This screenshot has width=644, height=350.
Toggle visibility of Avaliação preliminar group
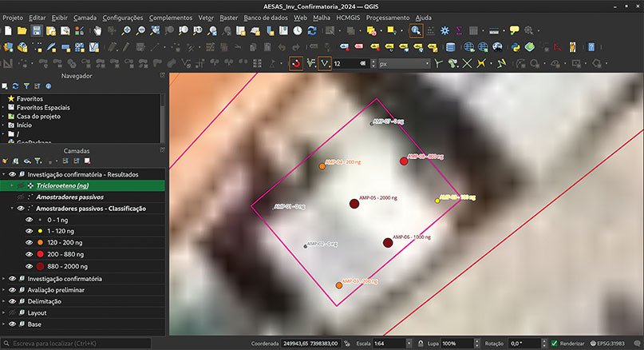pos(12,290)
